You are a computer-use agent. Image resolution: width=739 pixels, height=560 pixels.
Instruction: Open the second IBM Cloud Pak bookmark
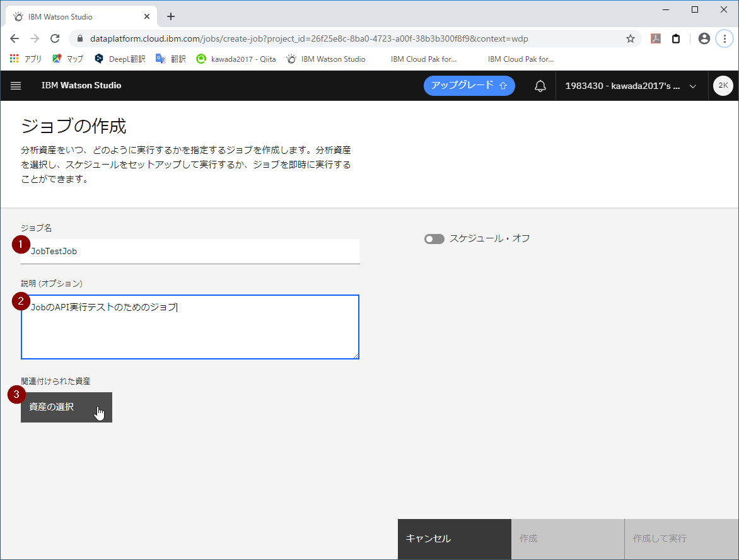tap(520, 59)
